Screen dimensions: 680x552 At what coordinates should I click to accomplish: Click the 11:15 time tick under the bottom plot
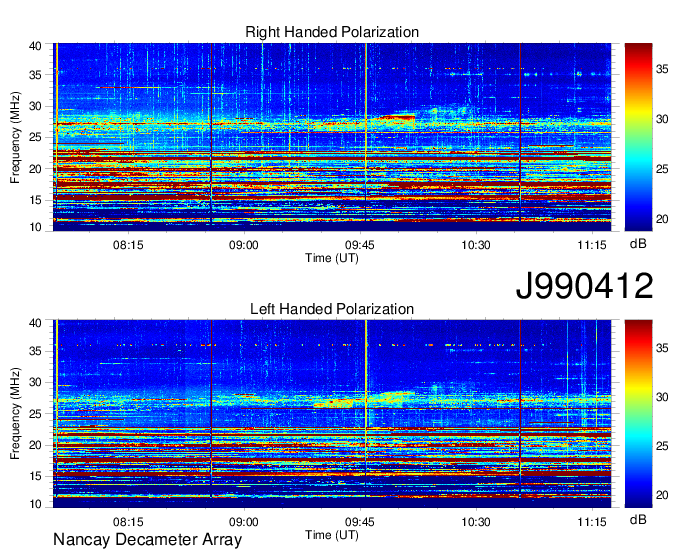click(592, 522)
